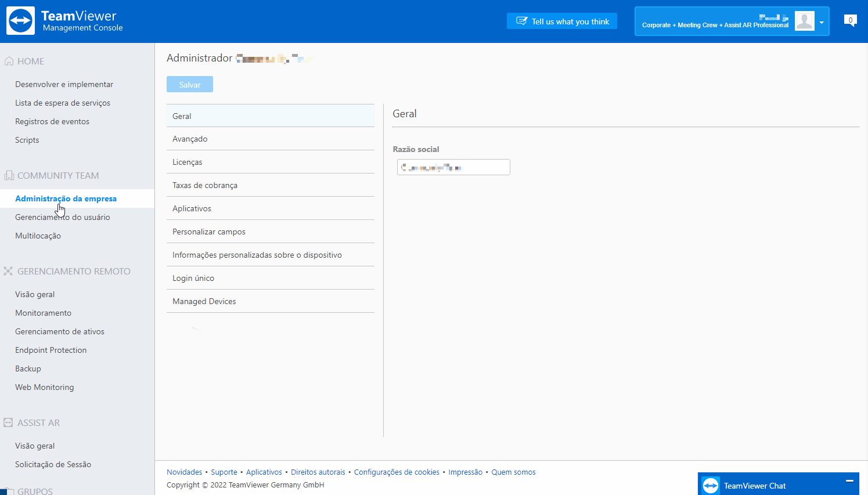This screenshot has height=495, width=868.
Task: Open the Licenças settings tab
Action: point(271,162)
